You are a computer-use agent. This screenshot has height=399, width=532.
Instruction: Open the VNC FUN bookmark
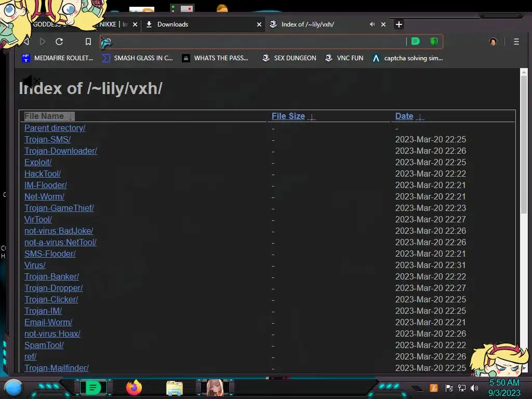344,58
